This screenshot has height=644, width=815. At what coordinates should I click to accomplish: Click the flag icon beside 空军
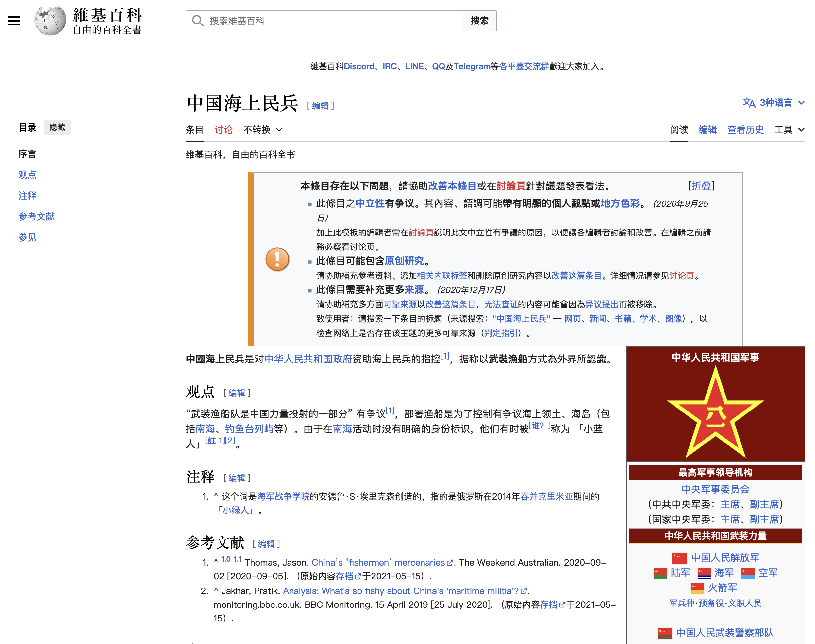[747, 573]
